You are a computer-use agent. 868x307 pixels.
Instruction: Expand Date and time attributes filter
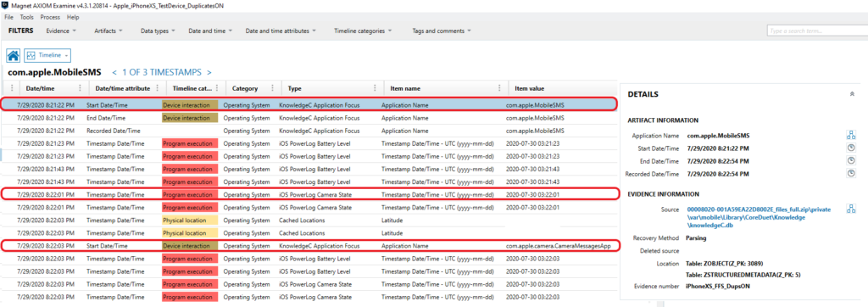(281, 31)
